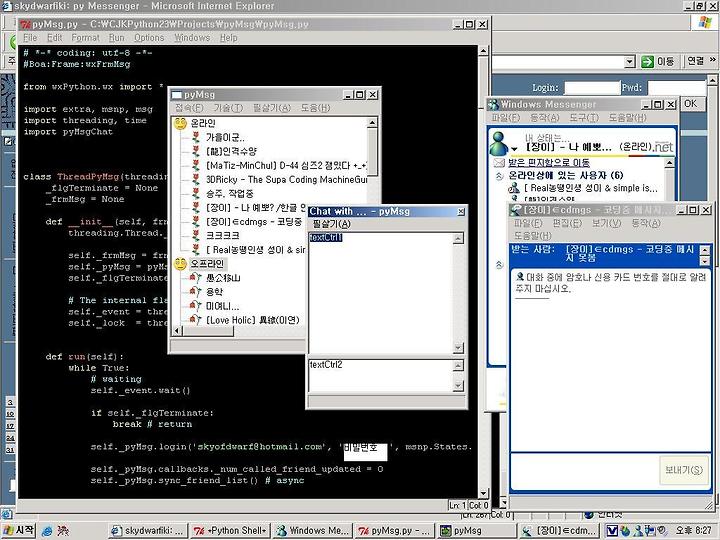Viewport: 720px width, 540px height.
Task: Click the rose icon beside 가을이군..
Action: [196, 137]
